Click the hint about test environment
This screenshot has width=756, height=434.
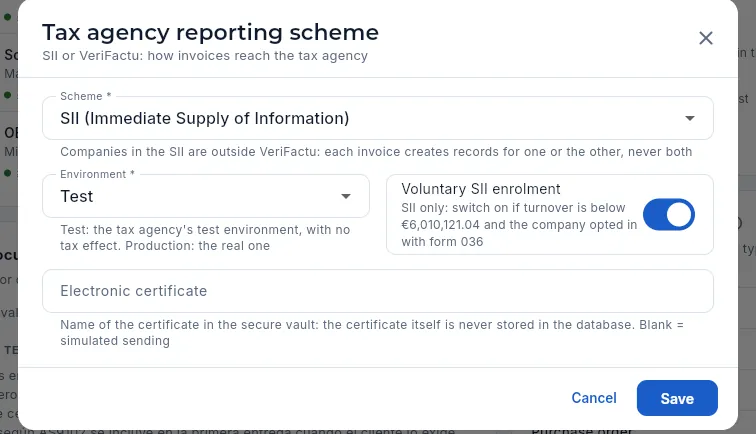click(205, 238)
